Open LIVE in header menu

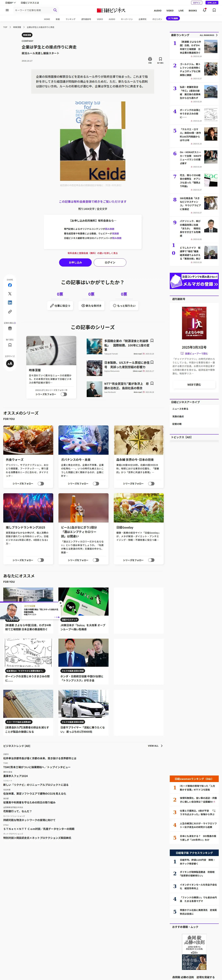coord(181,11)
